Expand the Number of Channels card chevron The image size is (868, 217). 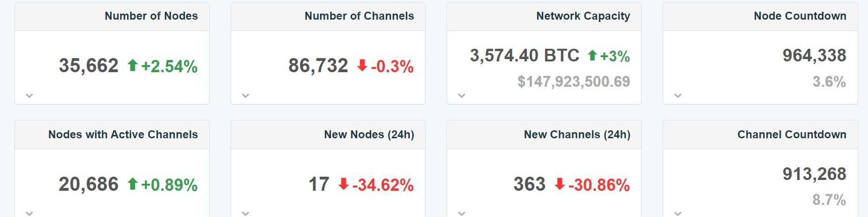coord(246,96)
